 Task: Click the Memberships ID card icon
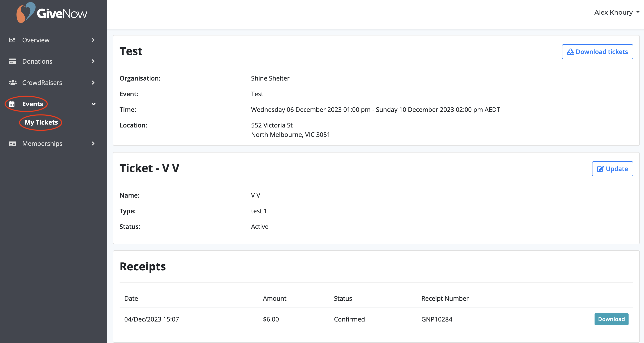[12, 144]
